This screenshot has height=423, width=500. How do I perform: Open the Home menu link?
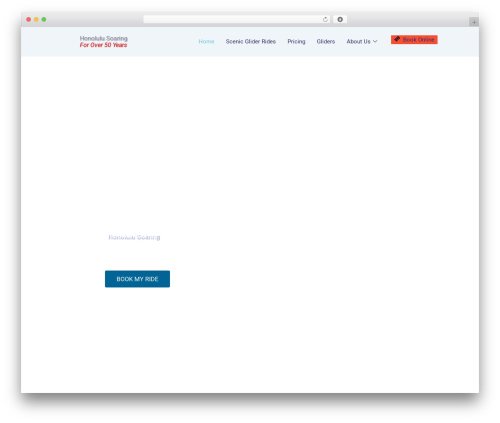[206, 41]
